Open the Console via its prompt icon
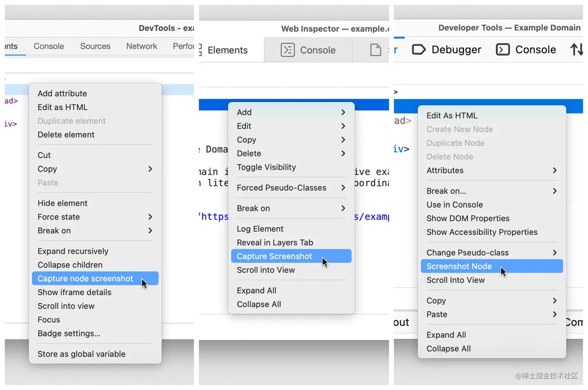588x390 pixels. point(288,50)
